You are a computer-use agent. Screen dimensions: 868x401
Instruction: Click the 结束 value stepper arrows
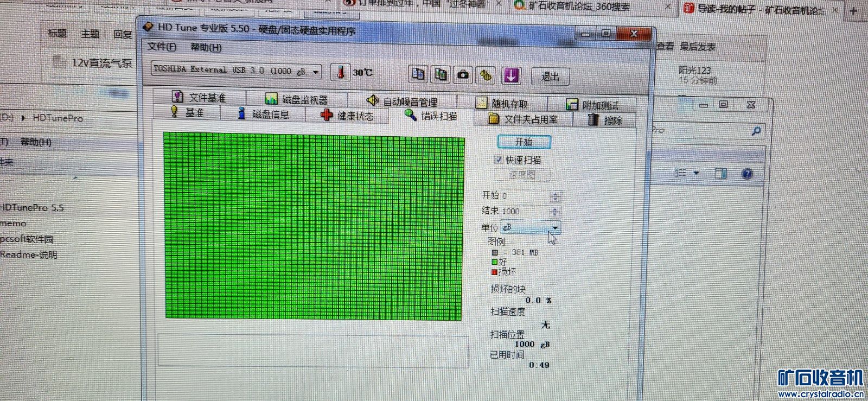(554, 212)
